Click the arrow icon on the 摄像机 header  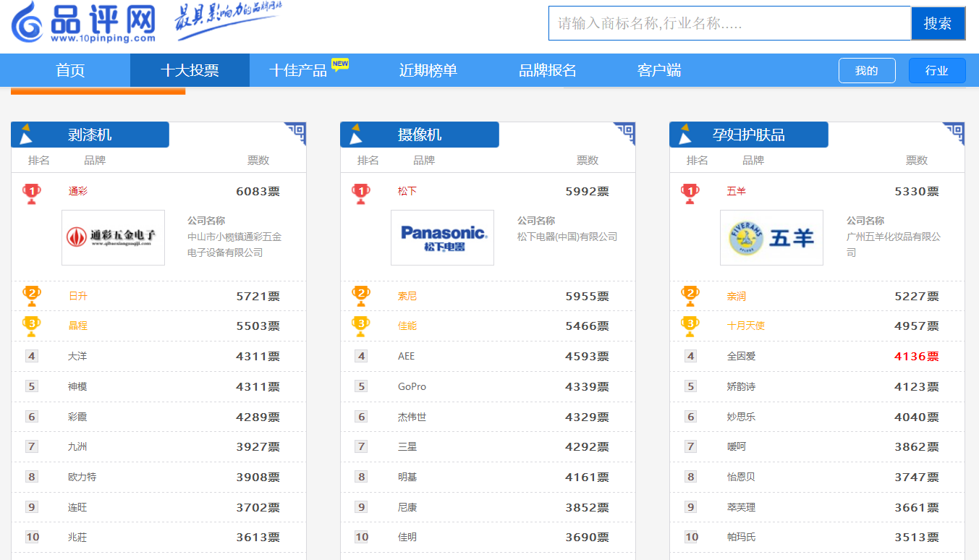(x=355, y=134)
